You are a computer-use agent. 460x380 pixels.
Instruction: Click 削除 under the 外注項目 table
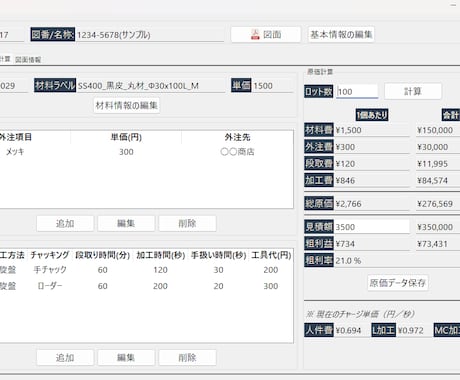(x=187, y=223)
